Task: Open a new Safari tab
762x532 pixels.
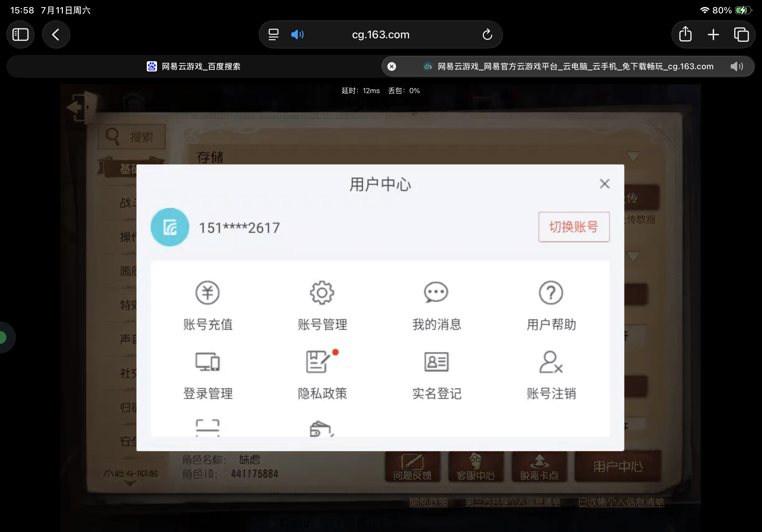Action: click(713, 34)
